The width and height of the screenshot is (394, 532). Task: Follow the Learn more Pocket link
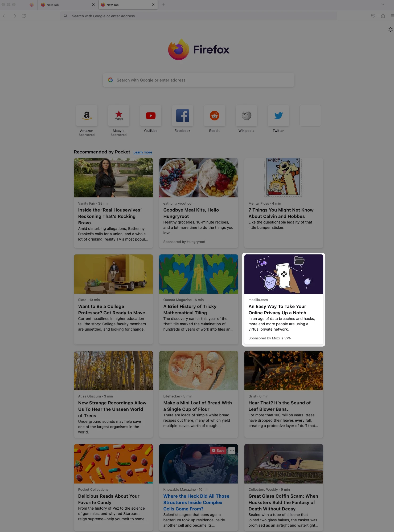[x=143, y=152]
